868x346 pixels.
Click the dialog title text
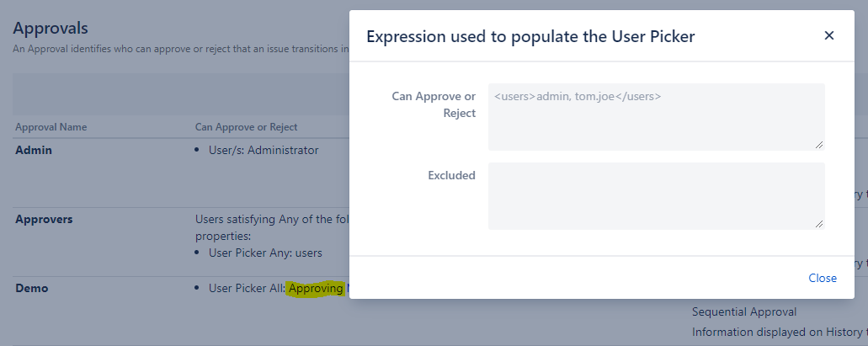click(x=530, y=36)
